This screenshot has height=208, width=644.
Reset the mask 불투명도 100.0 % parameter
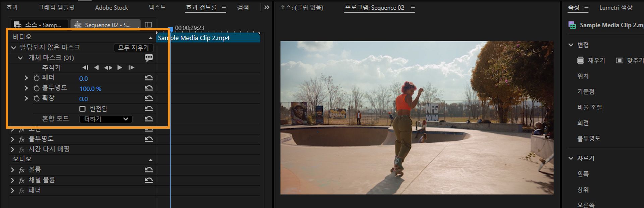point(149,88)
